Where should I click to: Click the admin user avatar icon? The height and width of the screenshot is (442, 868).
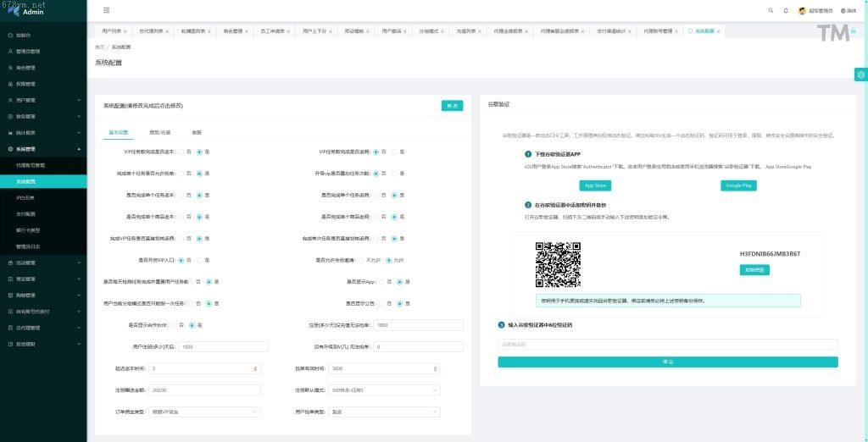click(x=802, y=10)
